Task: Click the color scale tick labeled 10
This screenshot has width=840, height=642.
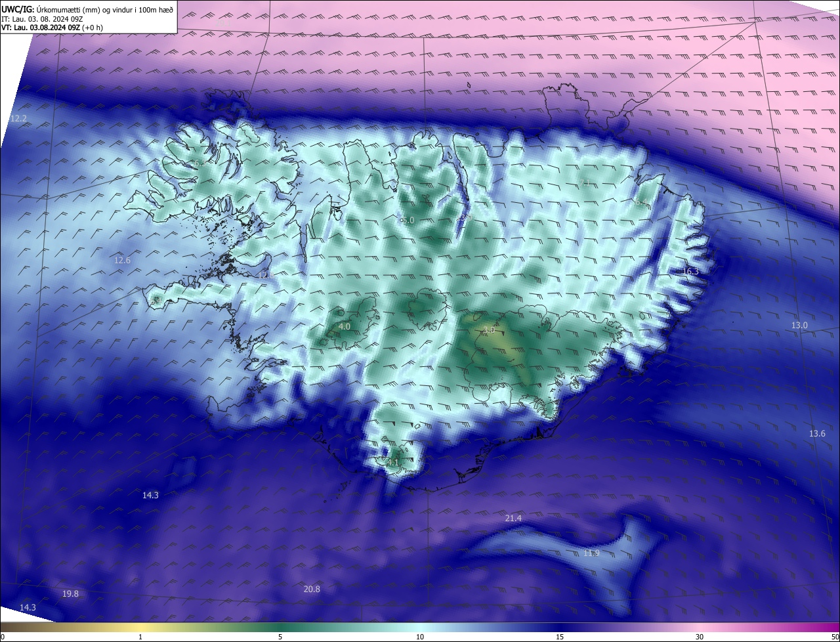Action: point(420,637)
